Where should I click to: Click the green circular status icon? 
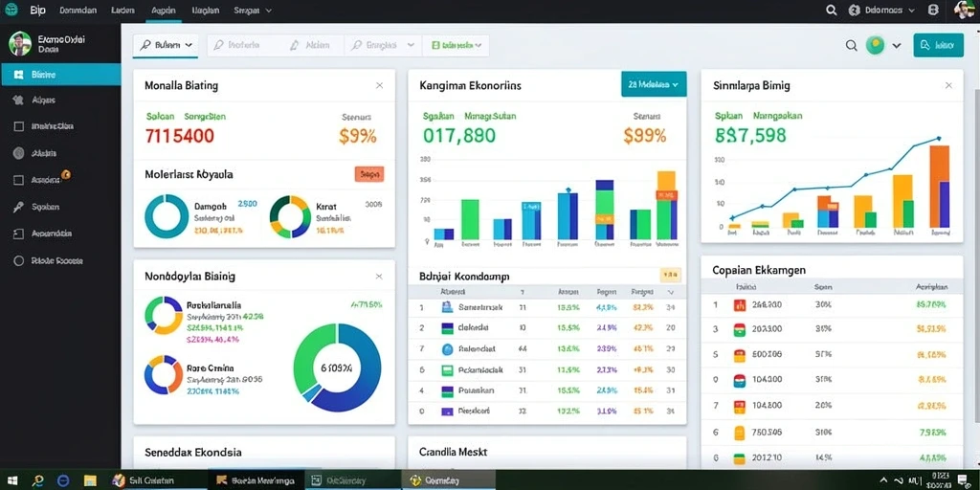point(875,45)
